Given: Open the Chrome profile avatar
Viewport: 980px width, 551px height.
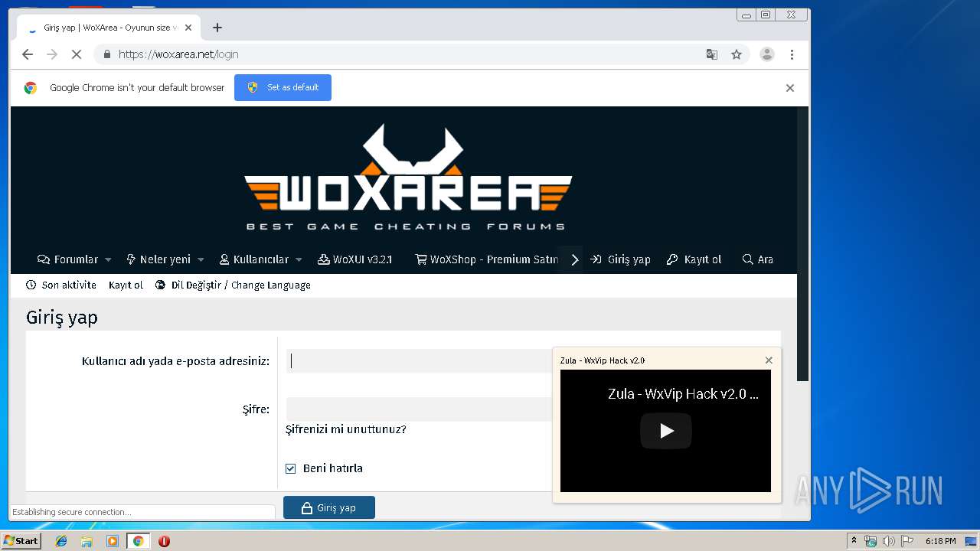Looking at the screenshot, I should point(766,54).
